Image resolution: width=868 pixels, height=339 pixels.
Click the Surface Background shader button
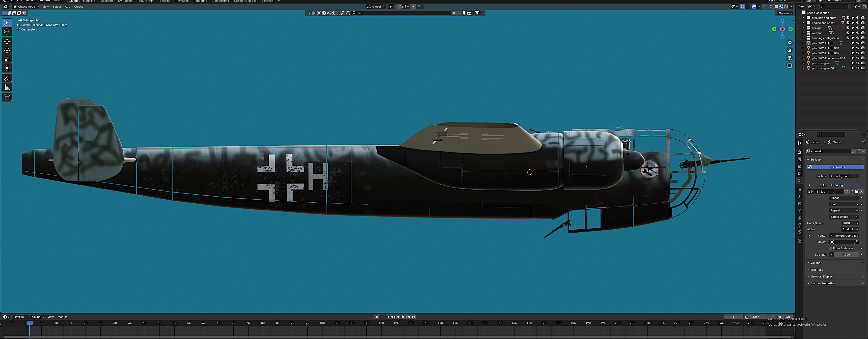click(844, 176)
